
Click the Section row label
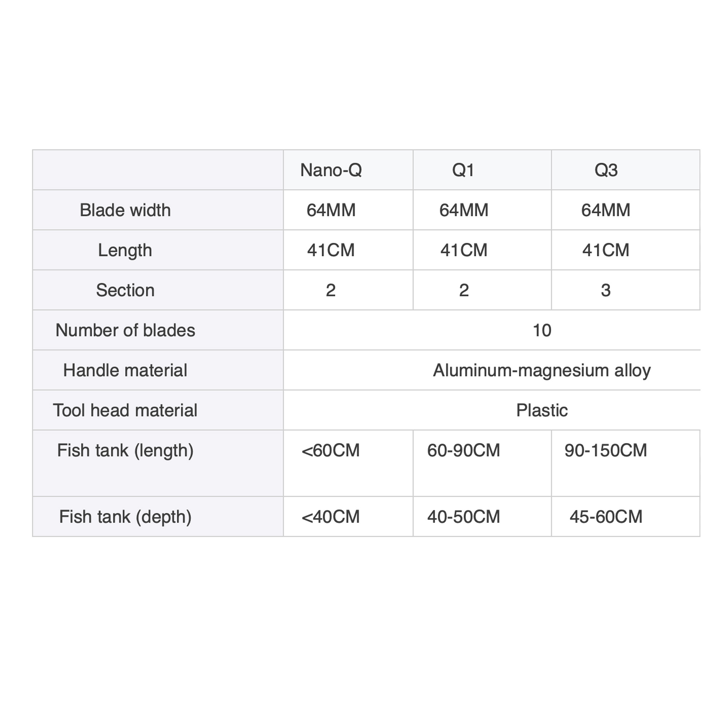tap(125, 290)
